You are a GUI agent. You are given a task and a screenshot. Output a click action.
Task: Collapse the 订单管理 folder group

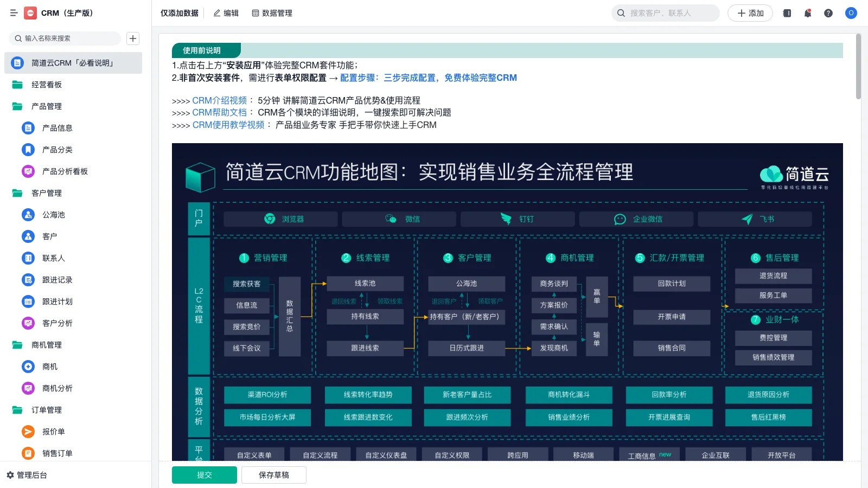pos(46,410)
